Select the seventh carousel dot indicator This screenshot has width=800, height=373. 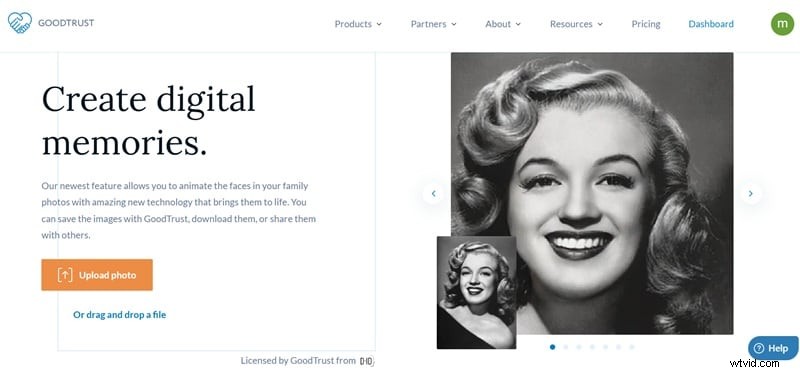tap(632, 347)
